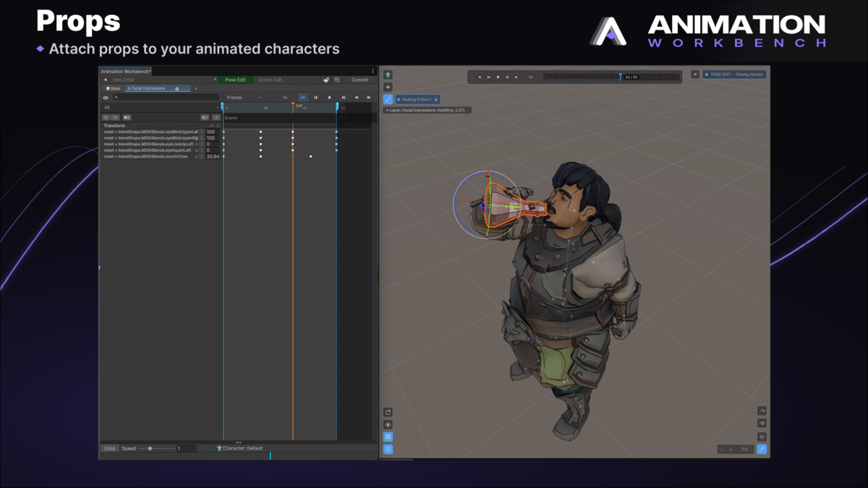Select the eyeBlinkUpperLeft blendShape row
This screenshot has width=868, height=488.
(150, 132)
